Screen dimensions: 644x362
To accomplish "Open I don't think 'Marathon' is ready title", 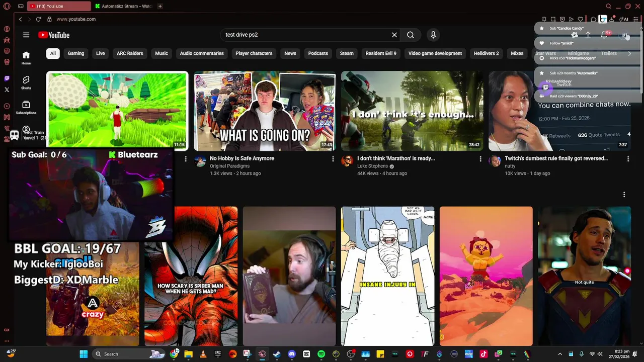I will tap(396, 158).
